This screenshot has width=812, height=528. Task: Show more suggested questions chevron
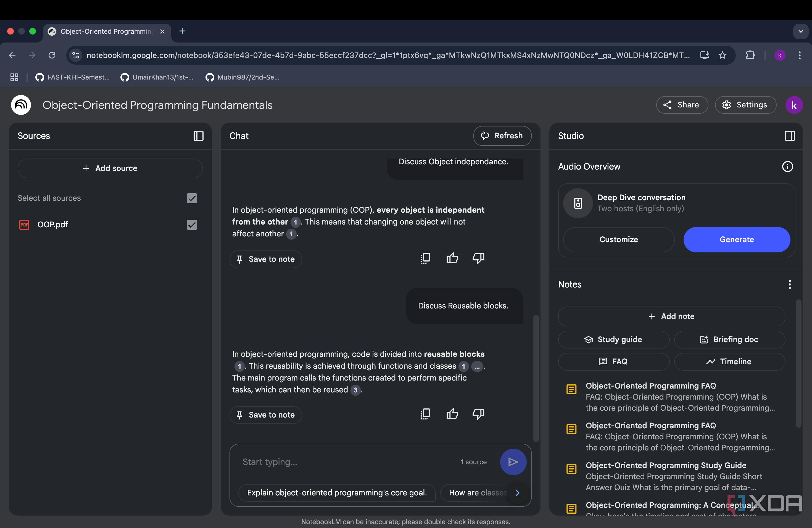click(518, 493)
